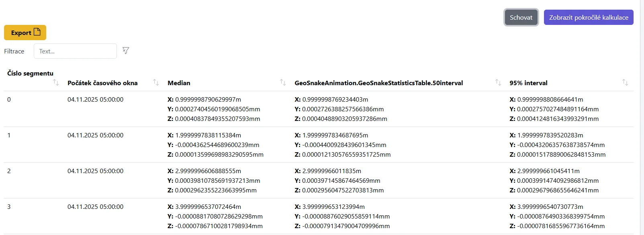Click the 95% interval column header
The image size is (644, 235).
coord(528,83)
